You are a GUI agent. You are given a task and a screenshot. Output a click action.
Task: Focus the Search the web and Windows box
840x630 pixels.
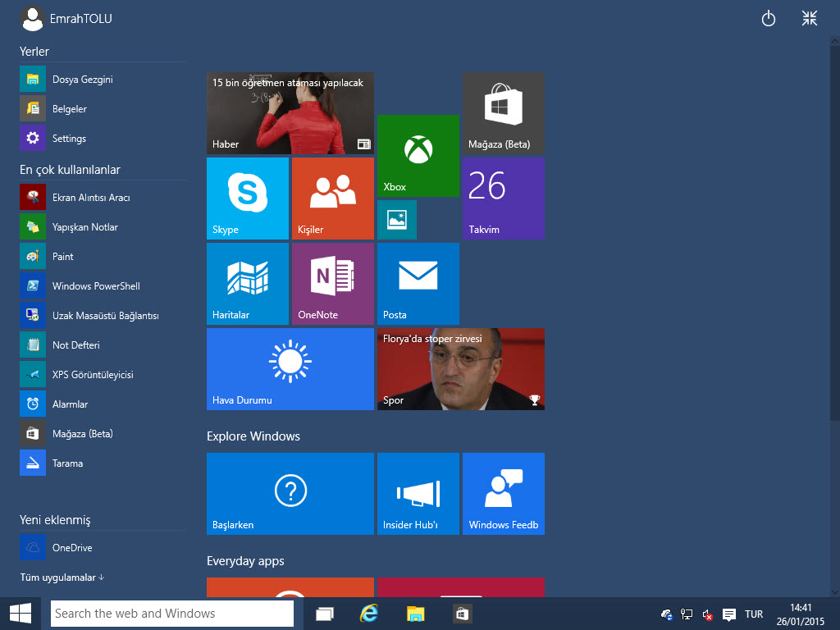[x=172, y=614]
